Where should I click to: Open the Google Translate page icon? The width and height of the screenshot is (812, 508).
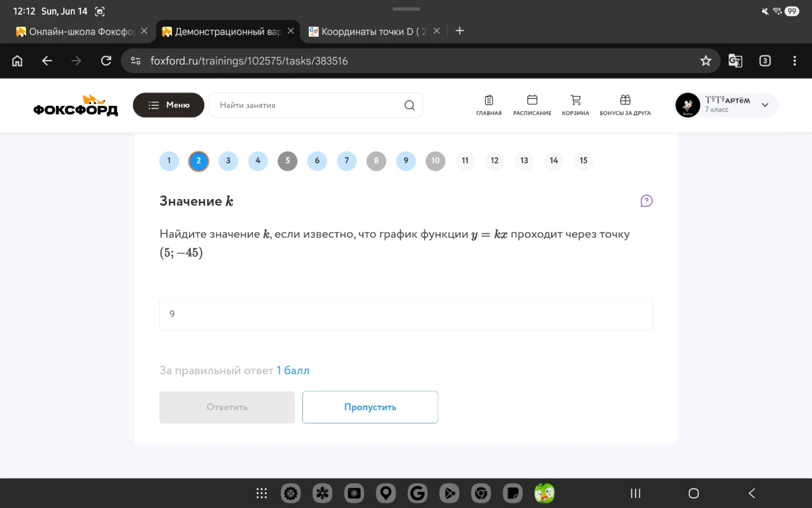click(735, 61)
